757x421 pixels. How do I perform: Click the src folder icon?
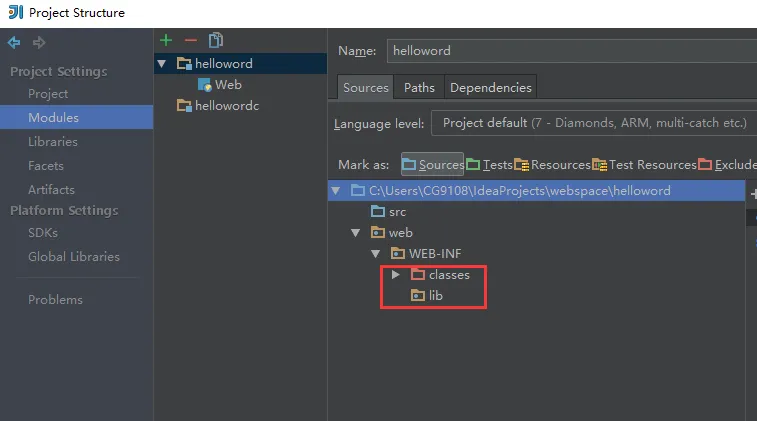click(378, 211)
